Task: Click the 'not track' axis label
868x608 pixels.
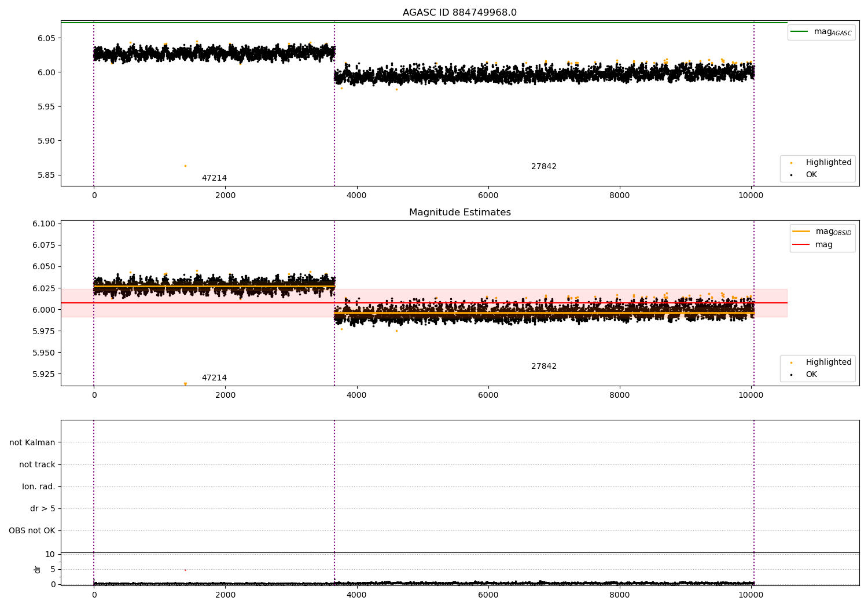Action: pos(37,464)
